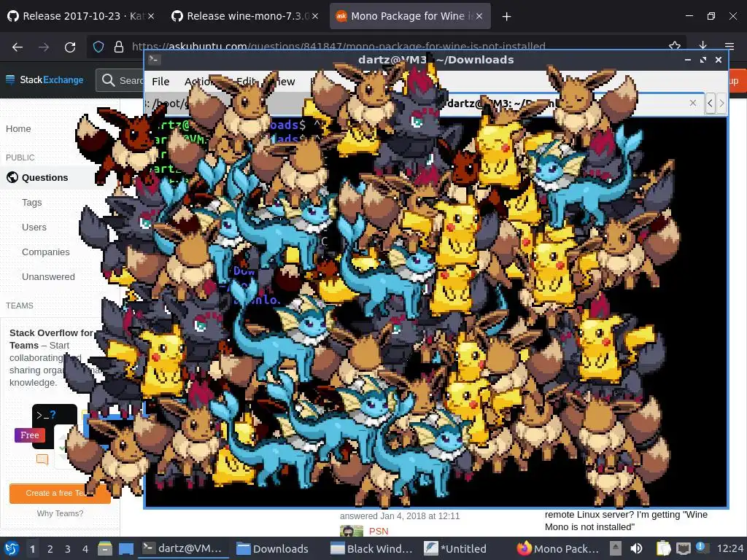
Task: Activate Downloads window in taskbar
Action: (274, 548)
